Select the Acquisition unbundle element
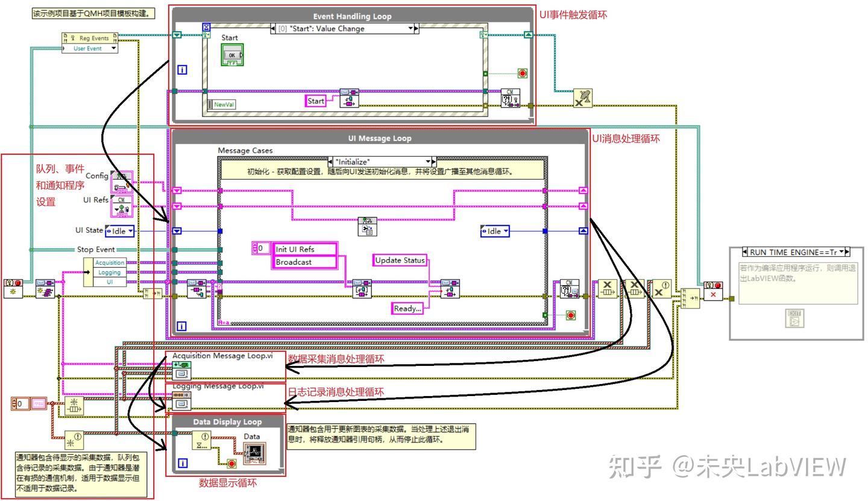Image resolution: width=868 pixels, height=501 pixels. (109, 263)
